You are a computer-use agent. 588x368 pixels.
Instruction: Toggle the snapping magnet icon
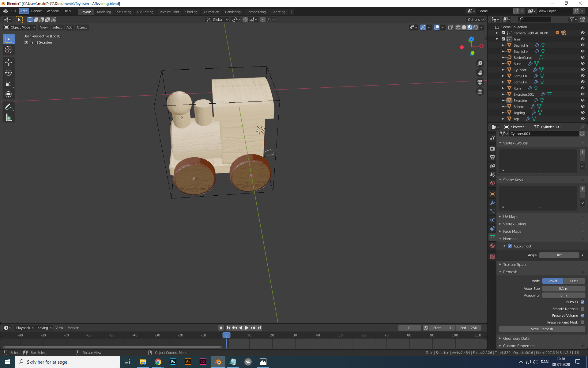coord(245,19)
